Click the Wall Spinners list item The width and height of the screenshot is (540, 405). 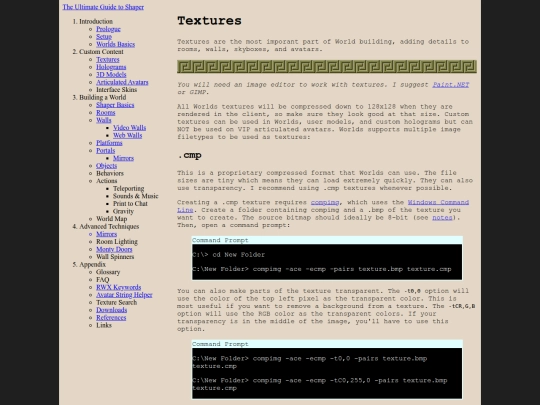point(115,257)
